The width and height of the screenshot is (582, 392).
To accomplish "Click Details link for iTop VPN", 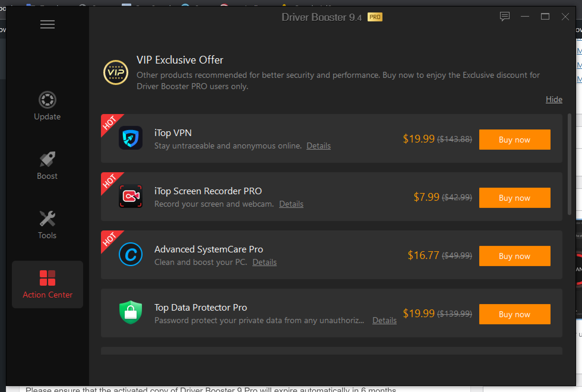I will click(318, 146).
